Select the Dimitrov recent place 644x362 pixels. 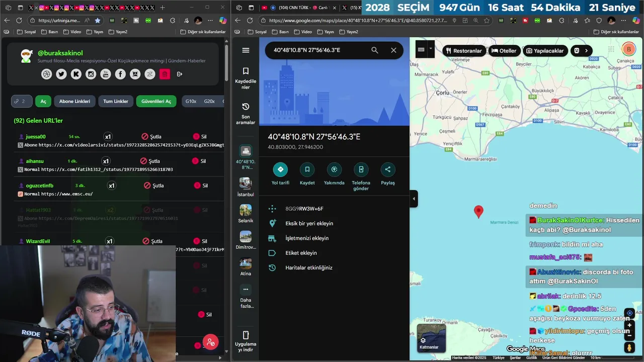coord(246,240)
